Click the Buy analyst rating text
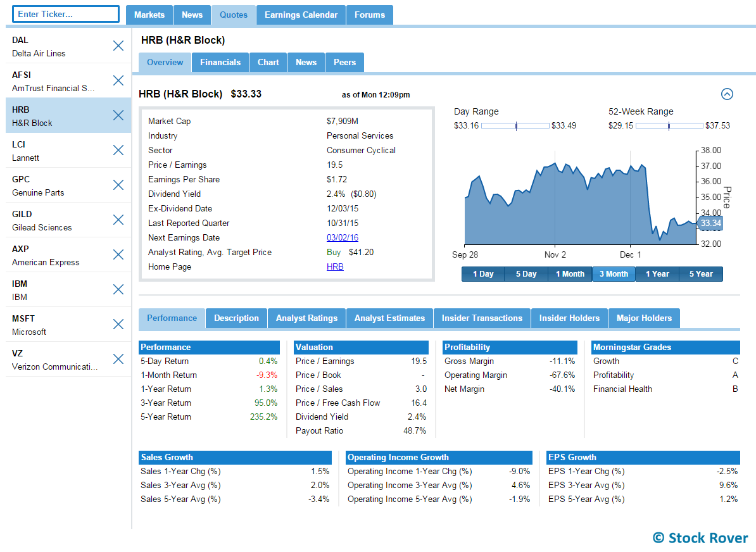Image resolution: width=756 pixels, height=552 pixels. (x=334, y=252)
